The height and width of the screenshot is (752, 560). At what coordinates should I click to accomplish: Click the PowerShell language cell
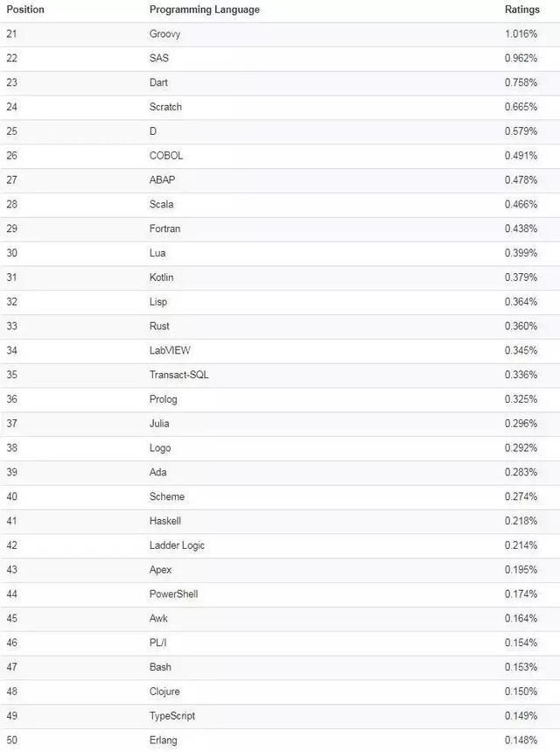click(x=173, y=594)
